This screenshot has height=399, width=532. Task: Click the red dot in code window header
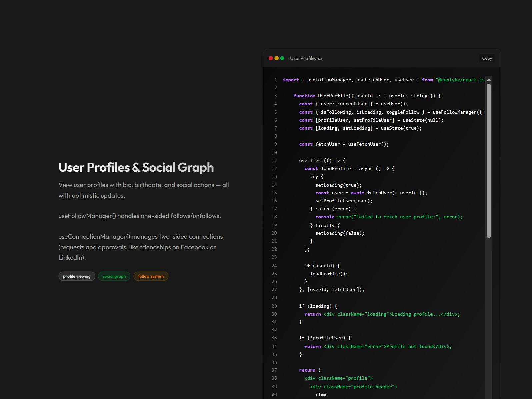pyautogui.click(x=271, y=58)
